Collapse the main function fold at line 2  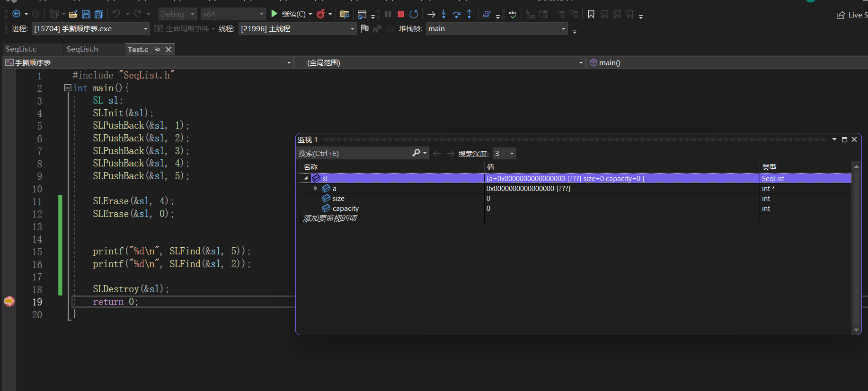pyautogui.click(x=68, y=88)
